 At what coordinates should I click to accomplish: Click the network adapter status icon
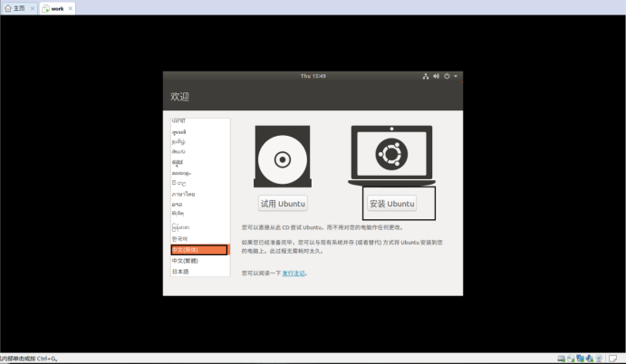click(580, 358)
